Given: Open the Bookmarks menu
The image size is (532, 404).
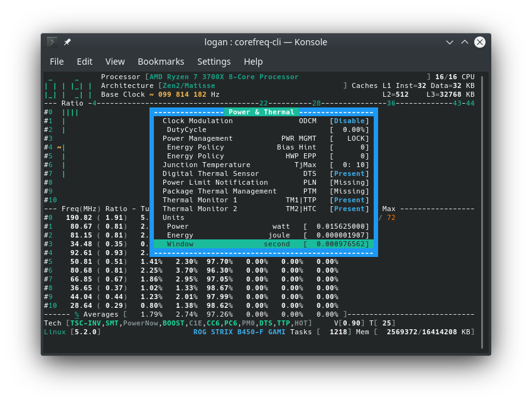Looking at the screenshot, I should [161, 62].
